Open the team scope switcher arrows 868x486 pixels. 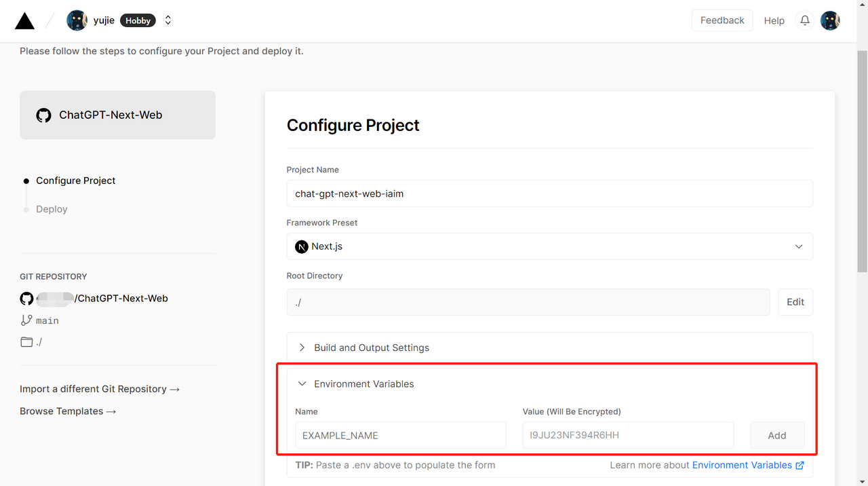(168, 20)
